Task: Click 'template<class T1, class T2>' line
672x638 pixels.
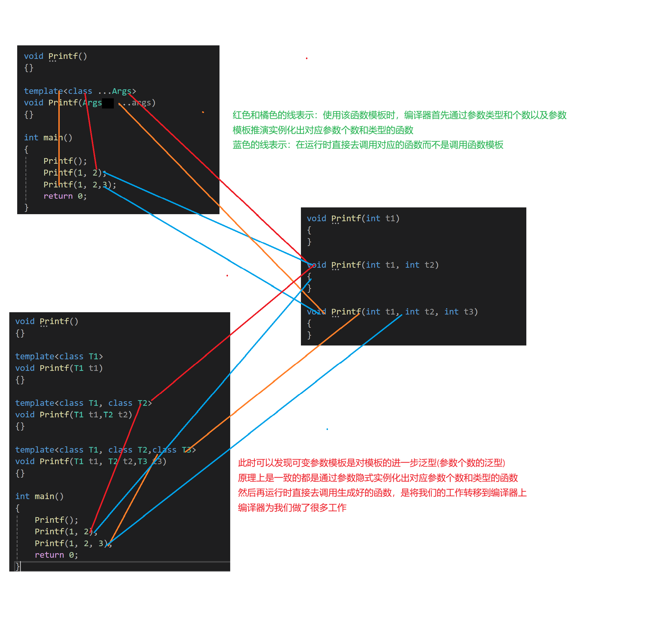Action: click(83, 403)
